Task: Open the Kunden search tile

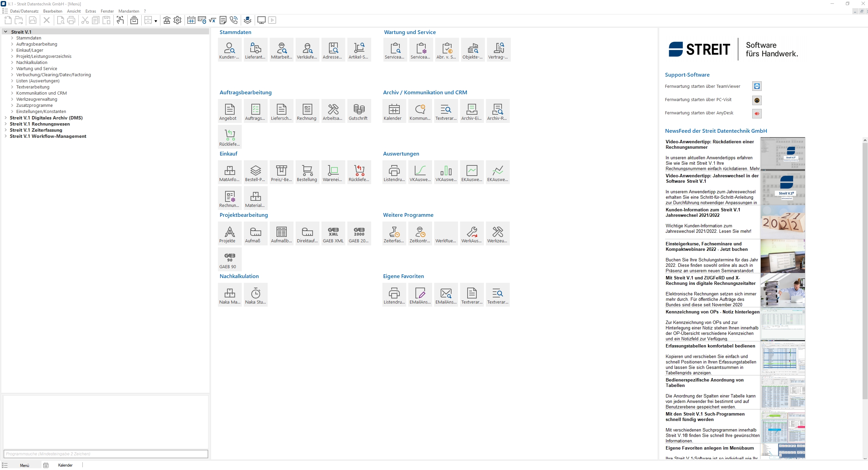Action: point(230,50)
